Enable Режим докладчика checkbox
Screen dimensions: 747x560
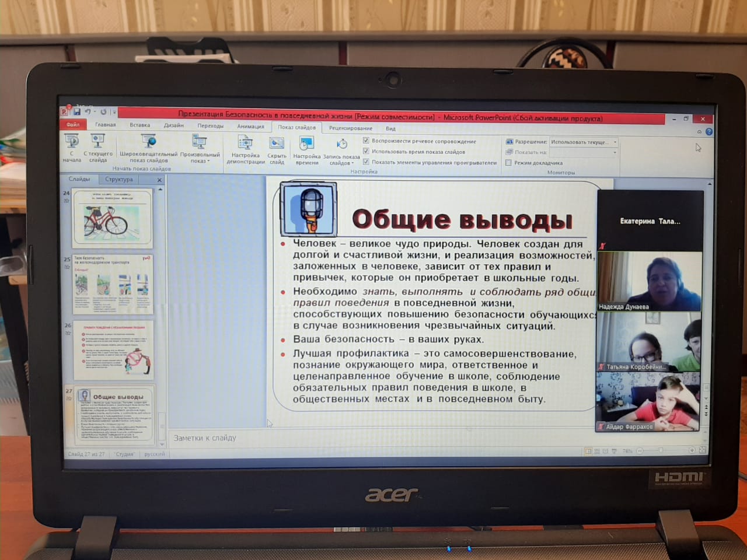(x=509, y=163)
